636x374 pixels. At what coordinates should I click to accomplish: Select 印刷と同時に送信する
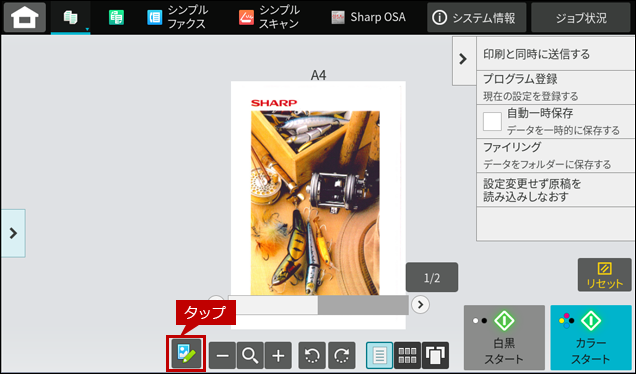556,54
